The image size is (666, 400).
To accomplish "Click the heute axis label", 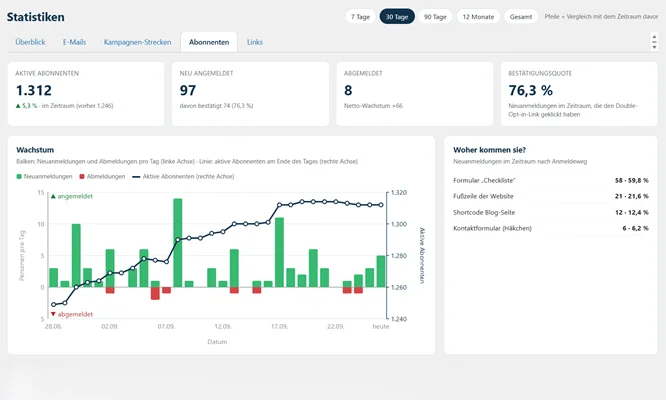I will click(381, 327).
